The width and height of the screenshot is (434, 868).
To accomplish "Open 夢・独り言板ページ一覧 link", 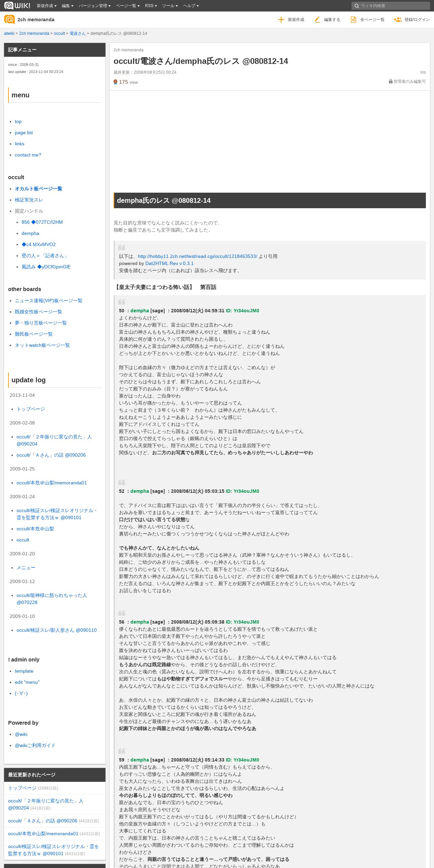I will tap(41, 323).
